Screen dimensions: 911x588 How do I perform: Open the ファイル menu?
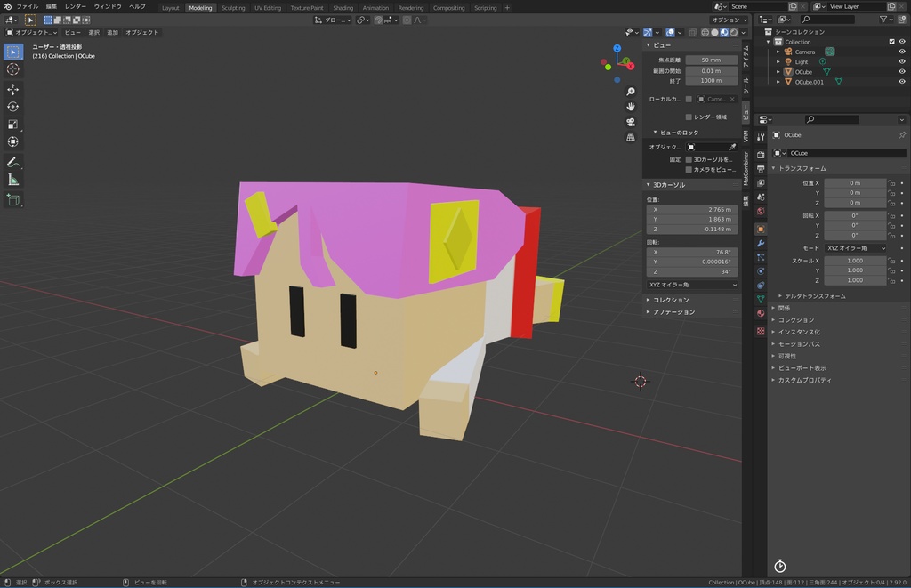(x=28, y=6)
